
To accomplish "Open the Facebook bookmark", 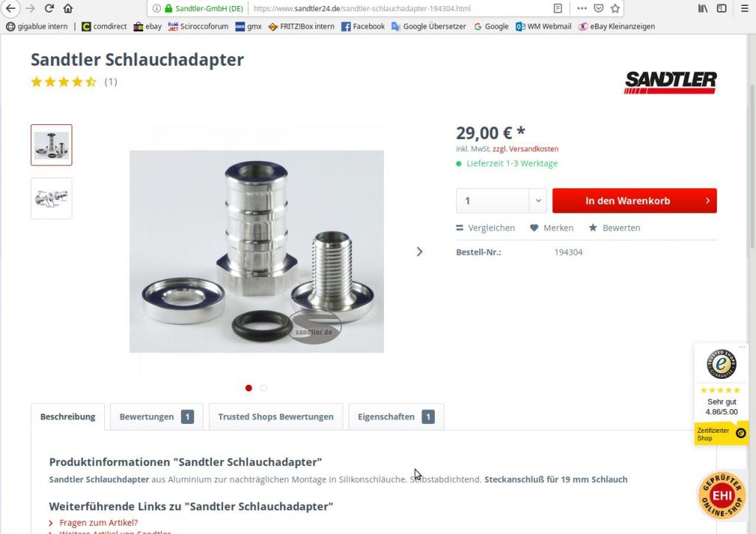I will 363,27.
